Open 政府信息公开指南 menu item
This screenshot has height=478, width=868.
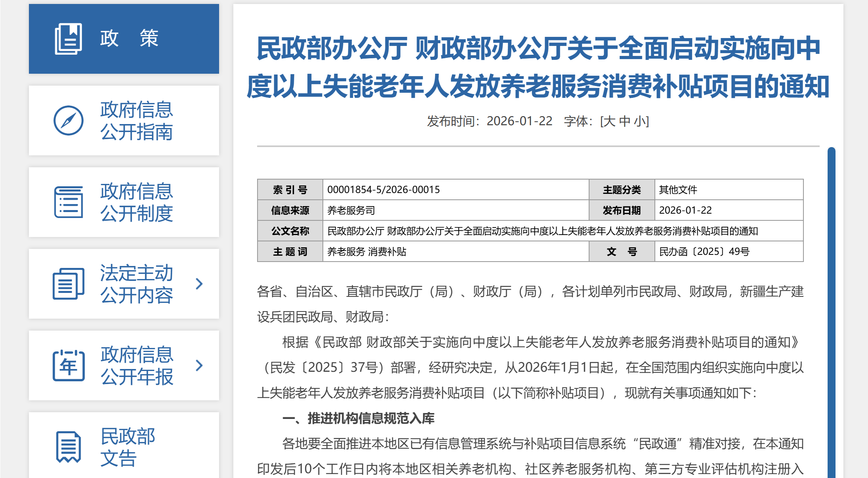point(124,120)
